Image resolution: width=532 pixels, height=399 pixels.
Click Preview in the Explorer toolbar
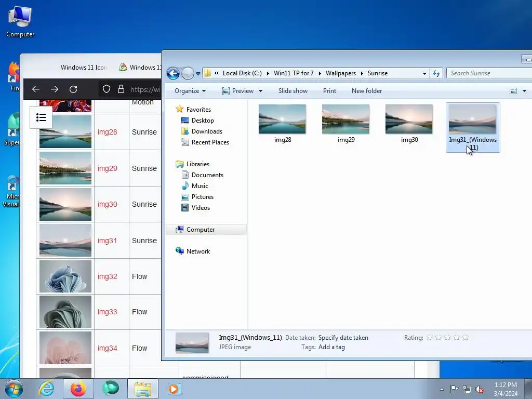tap(237, 91)
